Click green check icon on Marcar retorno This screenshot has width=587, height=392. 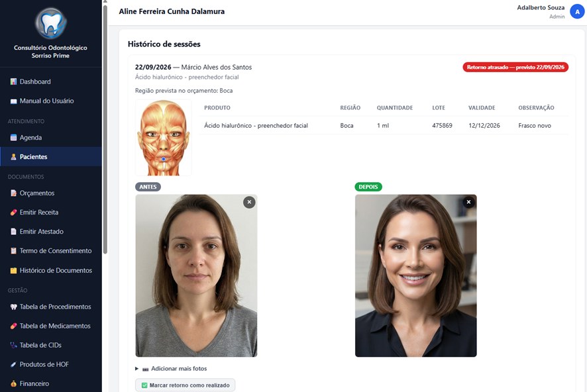144,385
